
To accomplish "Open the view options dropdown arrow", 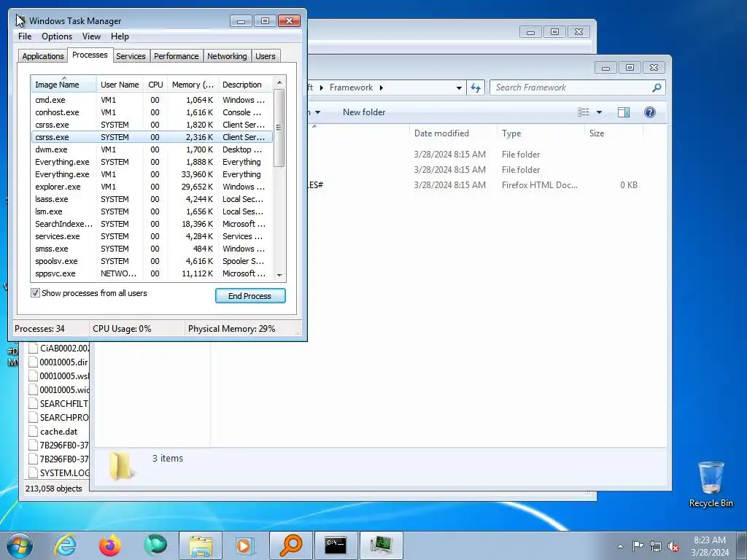I will (600, 112).
